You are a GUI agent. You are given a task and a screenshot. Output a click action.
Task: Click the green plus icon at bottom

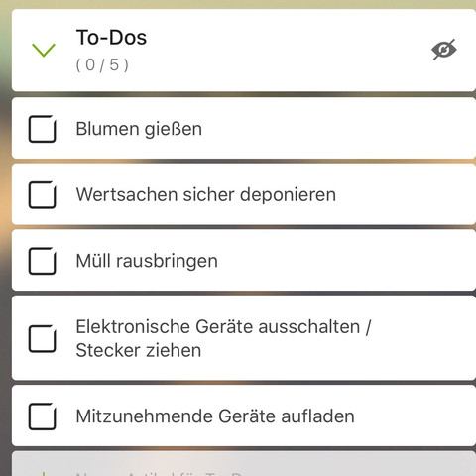point(44,473)
